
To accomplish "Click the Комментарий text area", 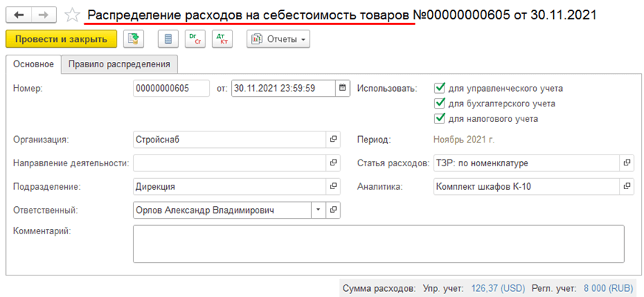I will [379, 244].
